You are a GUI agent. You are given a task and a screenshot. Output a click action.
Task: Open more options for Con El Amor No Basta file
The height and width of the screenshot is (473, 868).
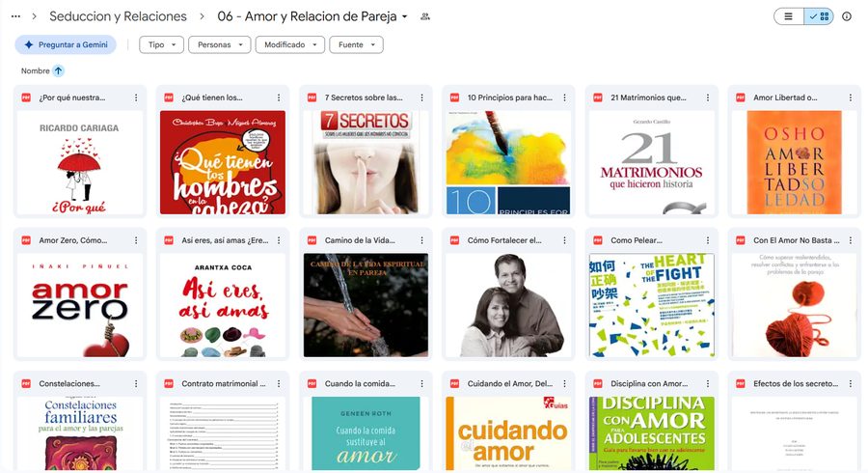pyautogui.click(x=851, y=240)
